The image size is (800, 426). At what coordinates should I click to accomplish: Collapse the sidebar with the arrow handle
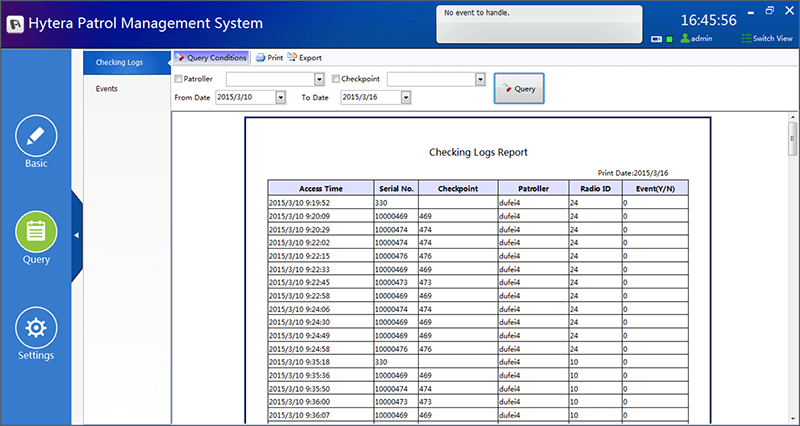tap(77, 235)
